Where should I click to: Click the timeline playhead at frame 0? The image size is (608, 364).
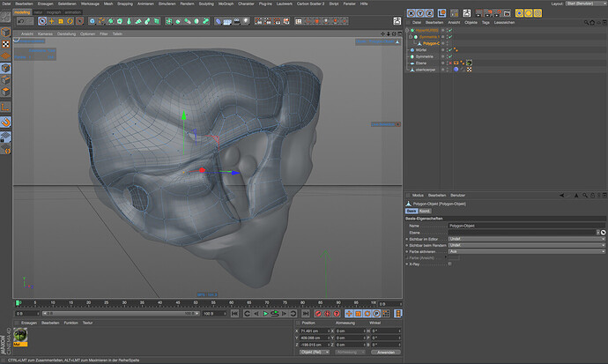tap(18, 303)
